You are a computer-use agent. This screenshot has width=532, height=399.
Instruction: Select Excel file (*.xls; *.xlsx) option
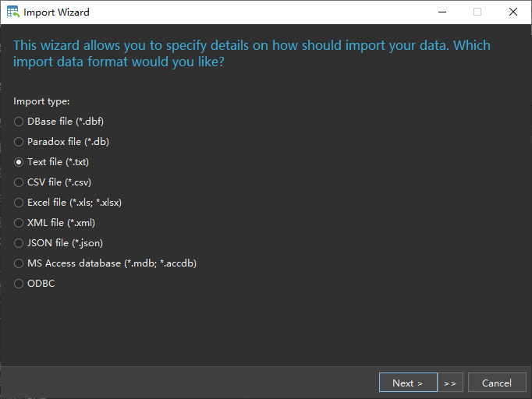(x=19, y=203)
